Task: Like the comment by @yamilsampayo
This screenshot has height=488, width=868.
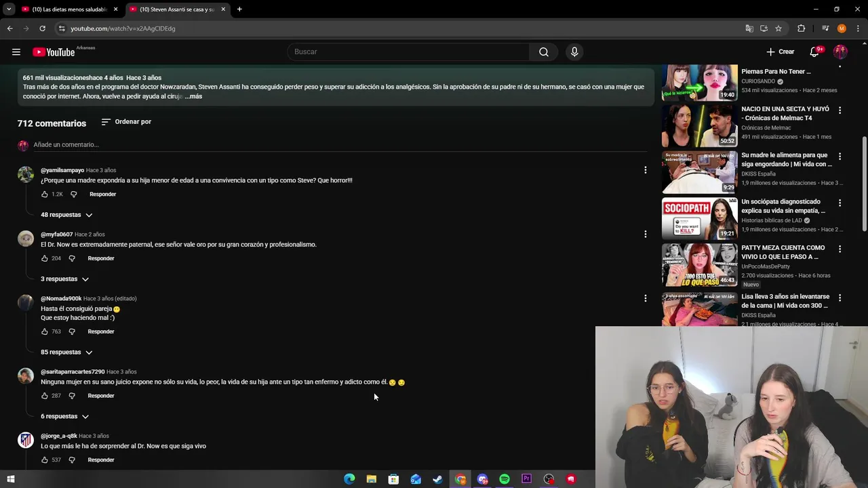Action: pyautogui.click(x=45, y=195)
